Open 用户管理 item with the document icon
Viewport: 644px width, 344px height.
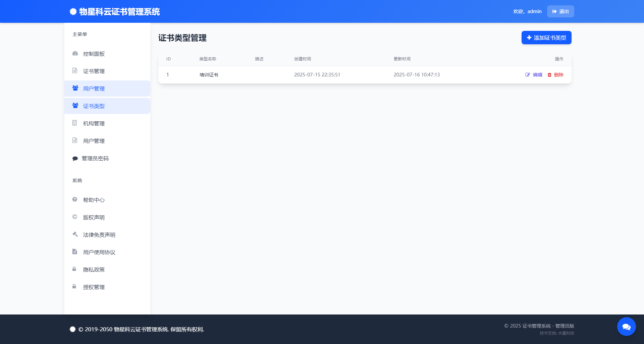coord(107,141)
